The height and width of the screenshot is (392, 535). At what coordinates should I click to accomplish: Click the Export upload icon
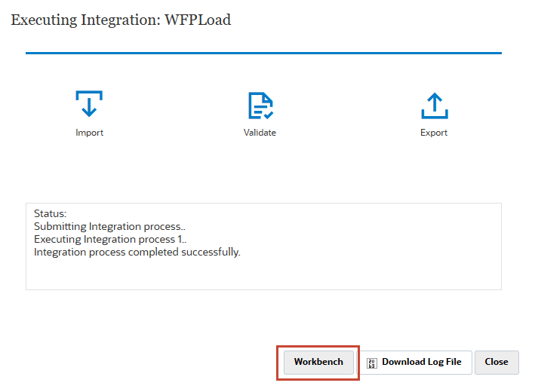(434, 106)
